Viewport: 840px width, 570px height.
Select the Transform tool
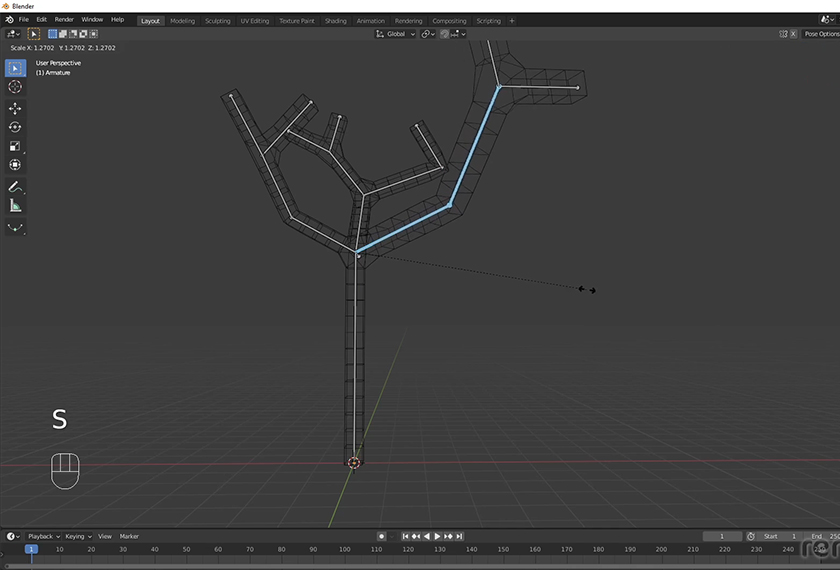(15, 165)
